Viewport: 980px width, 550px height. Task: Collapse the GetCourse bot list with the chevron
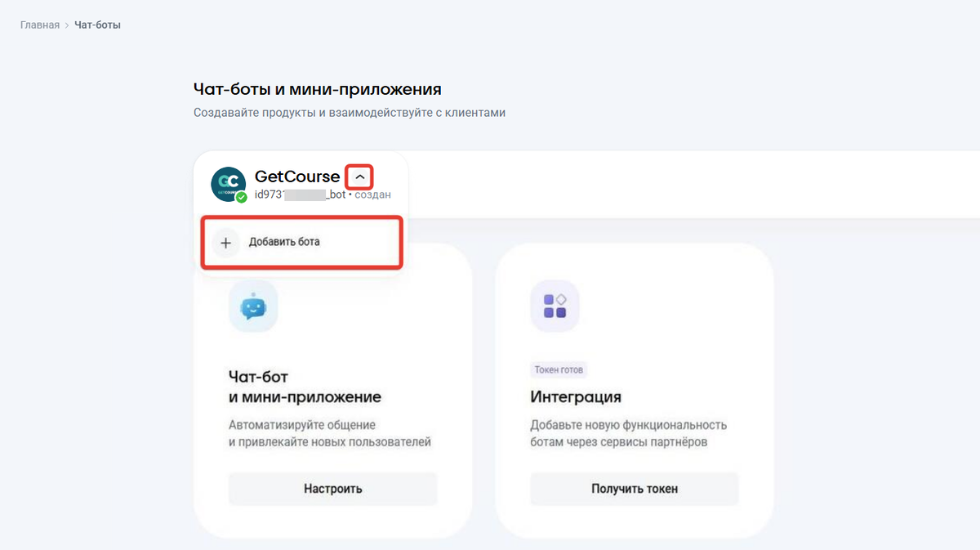(359, 176)
